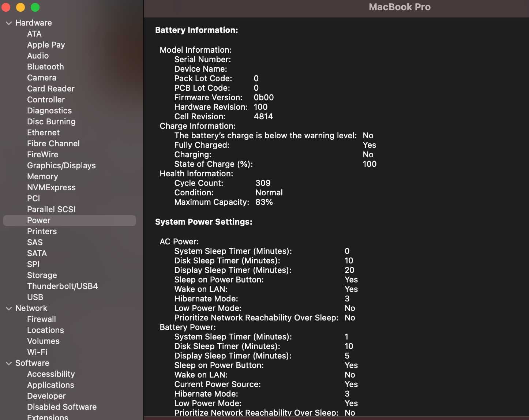Viewport: 529px width, 420px height.
Task: Select Volumes under Network
Action: click(43, 341)
